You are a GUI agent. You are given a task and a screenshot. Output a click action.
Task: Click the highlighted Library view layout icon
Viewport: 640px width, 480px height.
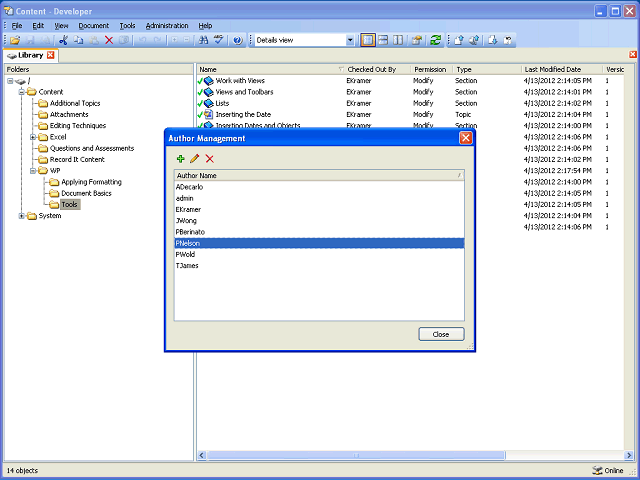coord(368,40)
